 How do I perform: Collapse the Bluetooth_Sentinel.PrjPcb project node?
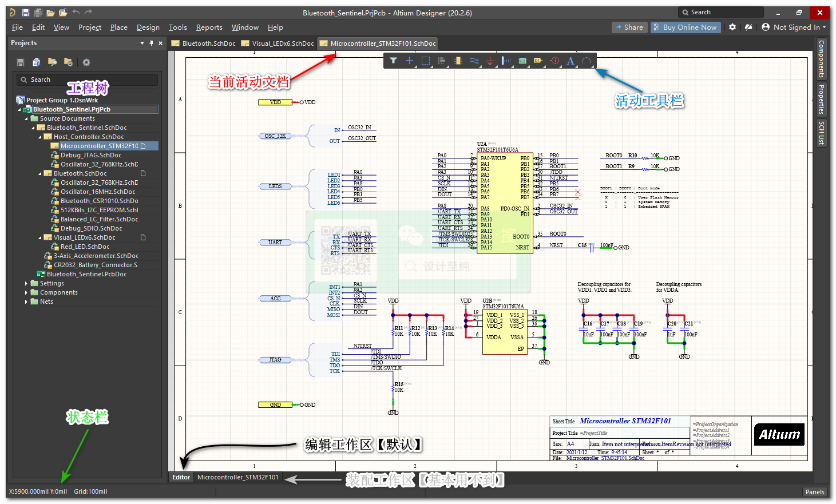coord(19,109)
